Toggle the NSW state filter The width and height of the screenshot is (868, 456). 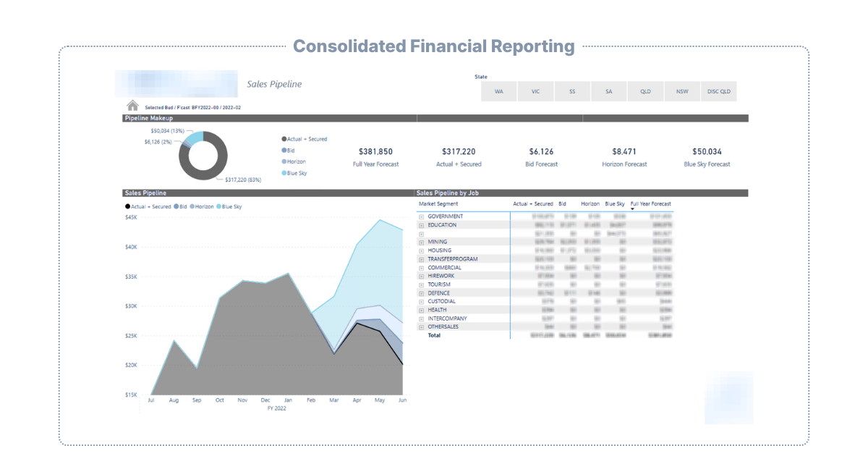point(682,92)
